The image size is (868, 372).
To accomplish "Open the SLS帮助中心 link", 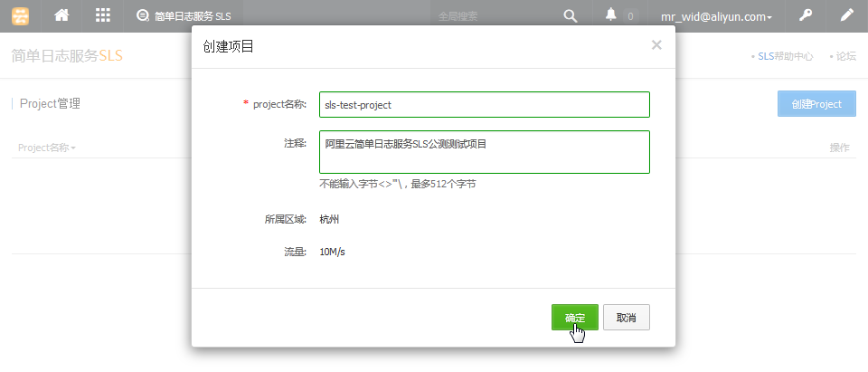I will coord(786,56).
